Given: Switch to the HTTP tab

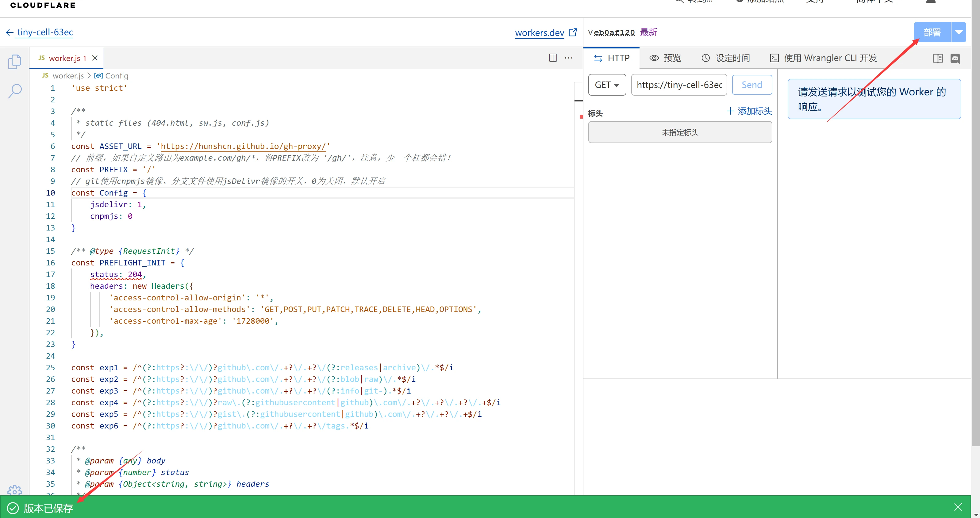Looking at the screenshot, I should pos(611,58).
